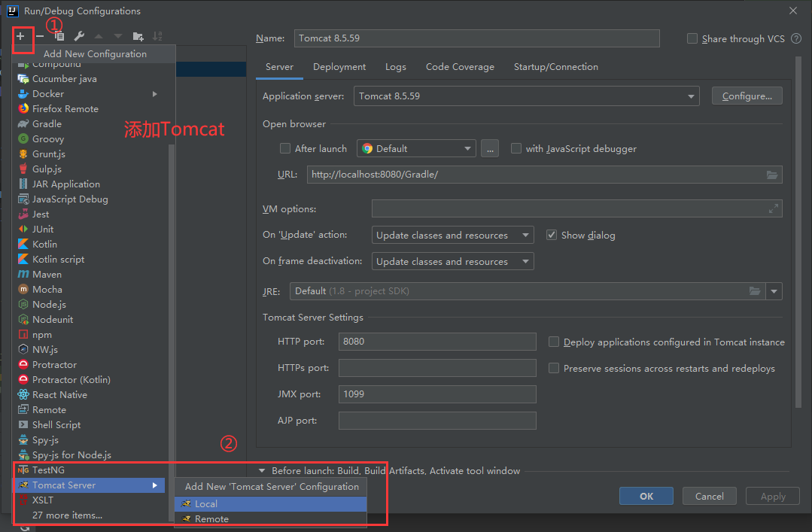Viewport: 812px width, 532px height.
Task: Switch to Code Coverage tab
Action: tap(460, 67)
